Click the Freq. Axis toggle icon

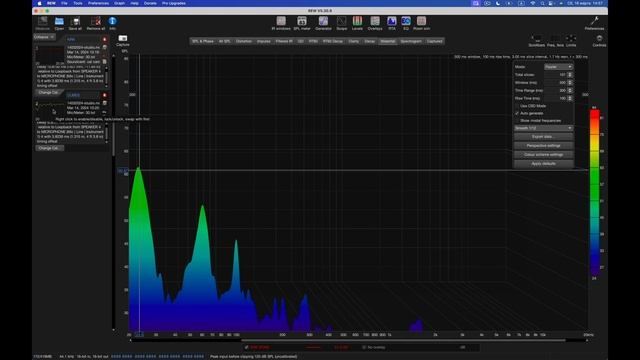[x=555, y=40]
